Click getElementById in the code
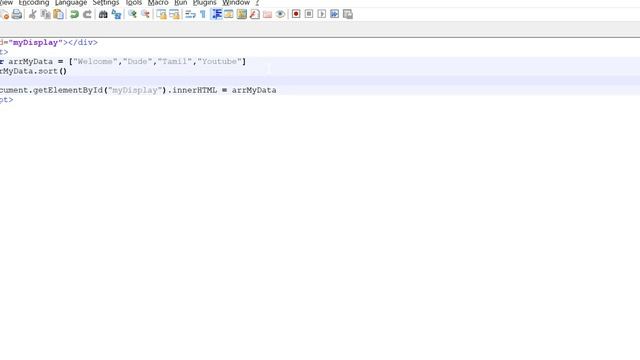The image size is (640, 360). pyautogui.click(x=68, y=90)
